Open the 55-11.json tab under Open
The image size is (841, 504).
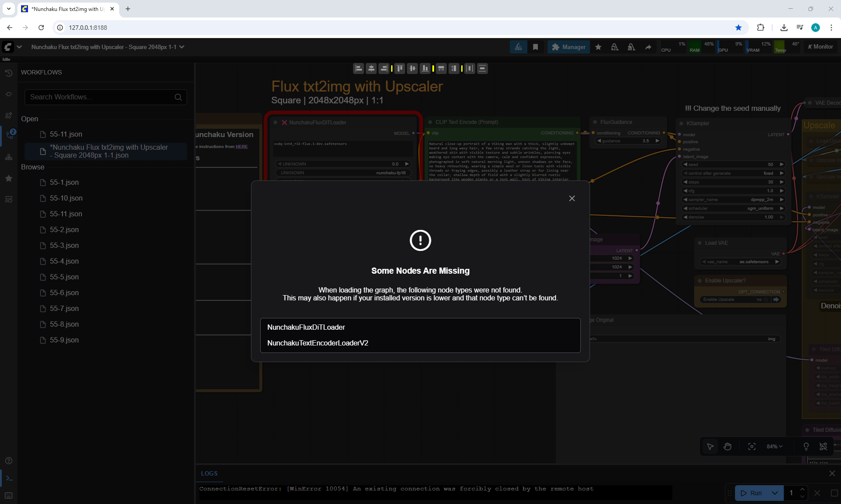pyautogui.click(x=66, y=134)
